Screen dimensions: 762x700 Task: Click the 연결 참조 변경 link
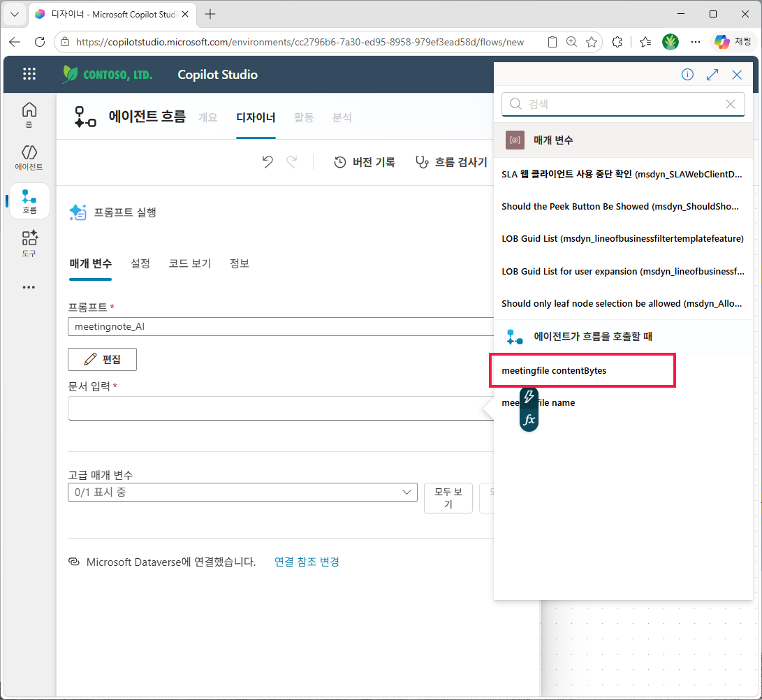[x=307, y=562]
